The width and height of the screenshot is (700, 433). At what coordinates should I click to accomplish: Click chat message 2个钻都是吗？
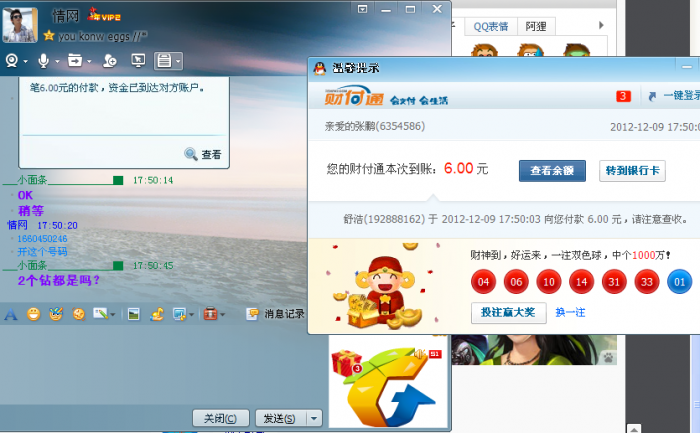point(58,281)
